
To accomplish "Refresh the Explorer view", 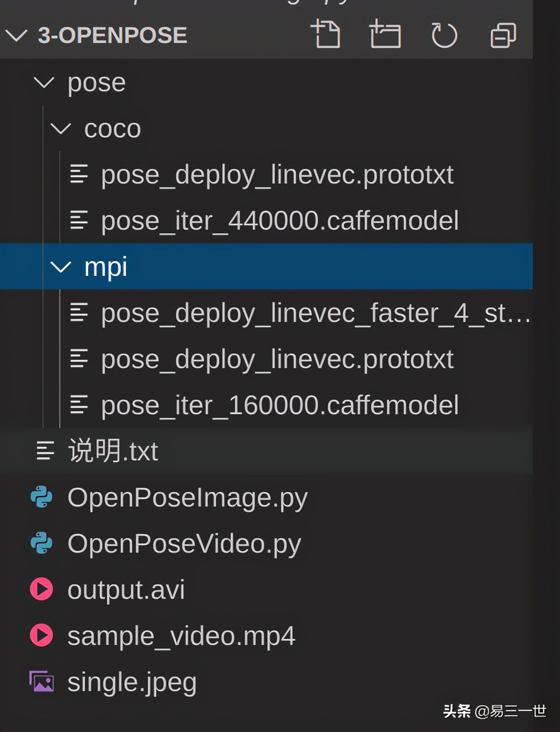I will point(444,35).
